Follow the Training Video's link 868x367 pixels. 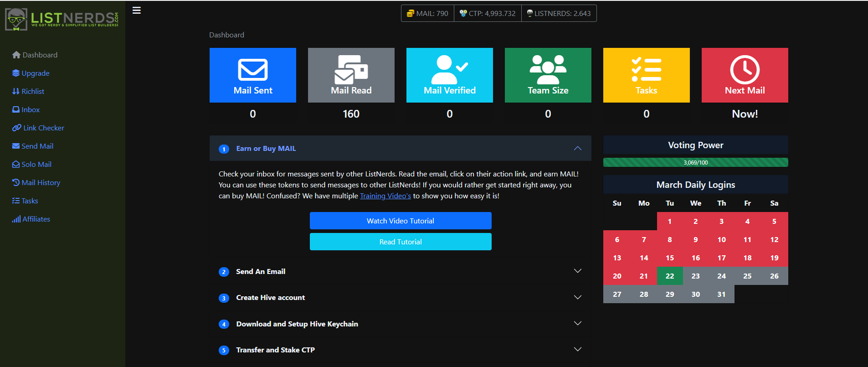385,196
